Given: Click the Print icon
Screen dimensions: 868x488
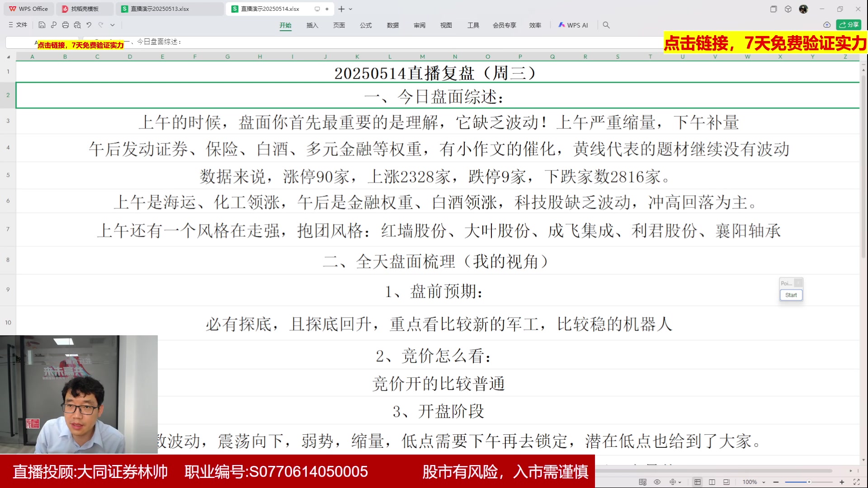Looking at the screenshot, I should (66, 25).
